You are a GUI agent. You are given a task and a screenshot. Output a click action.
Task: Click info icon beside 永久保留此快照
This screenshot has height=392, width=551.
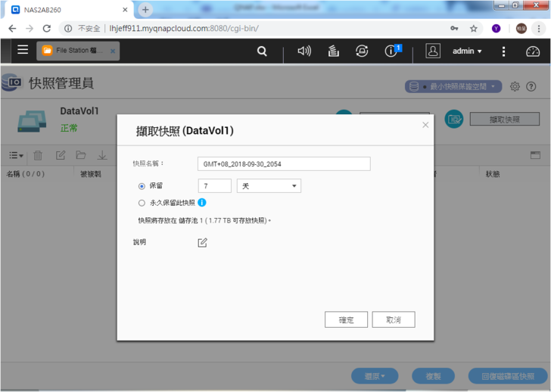click(x=202, y=203)
